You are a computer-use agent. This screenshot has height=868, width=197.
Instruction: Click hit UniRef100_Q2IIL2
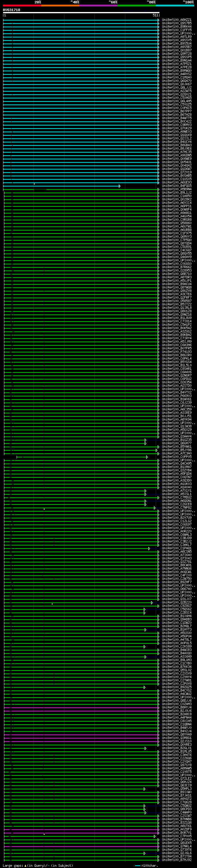pyautogui.click(x=176, y=139)
